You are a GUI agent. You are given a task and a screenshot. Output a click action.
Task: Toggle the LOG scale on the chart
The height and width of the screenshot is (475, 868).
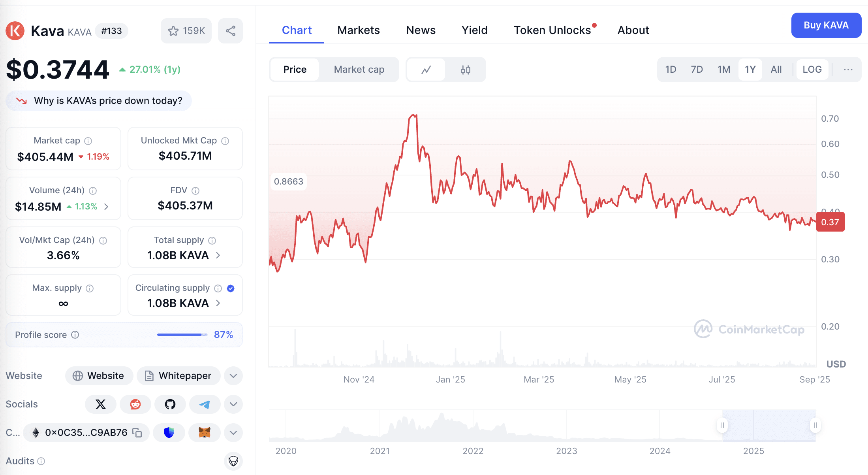click(812, 70)
